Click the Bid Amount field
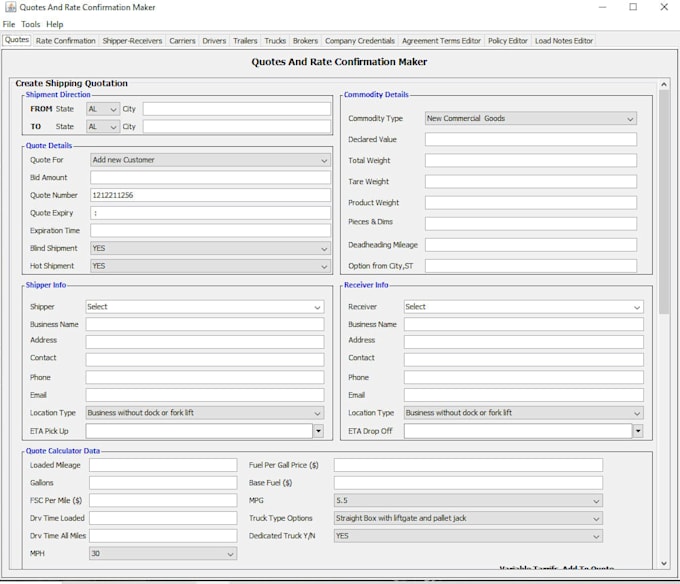This screenshot has height=584, width=680. pos(210,177)
